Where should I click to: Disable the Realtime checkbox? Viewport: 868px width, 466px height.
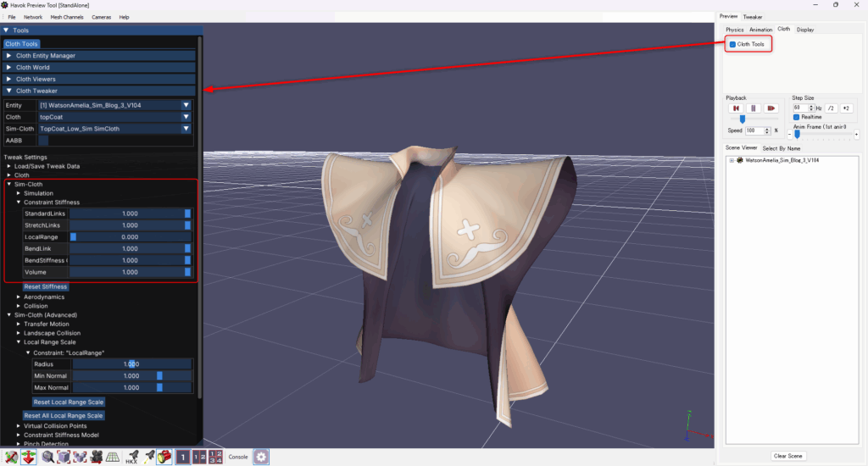(797, 117)
